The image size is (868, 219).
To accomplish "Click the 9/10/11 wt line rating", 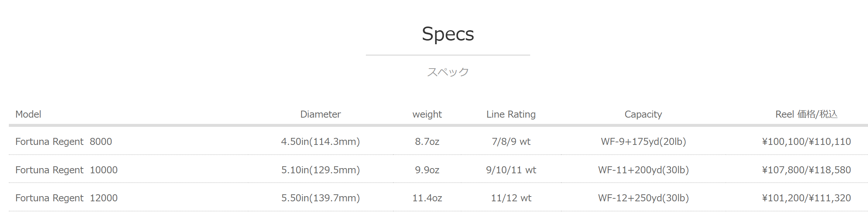I will pyautogui.click(x=511, y=170).
